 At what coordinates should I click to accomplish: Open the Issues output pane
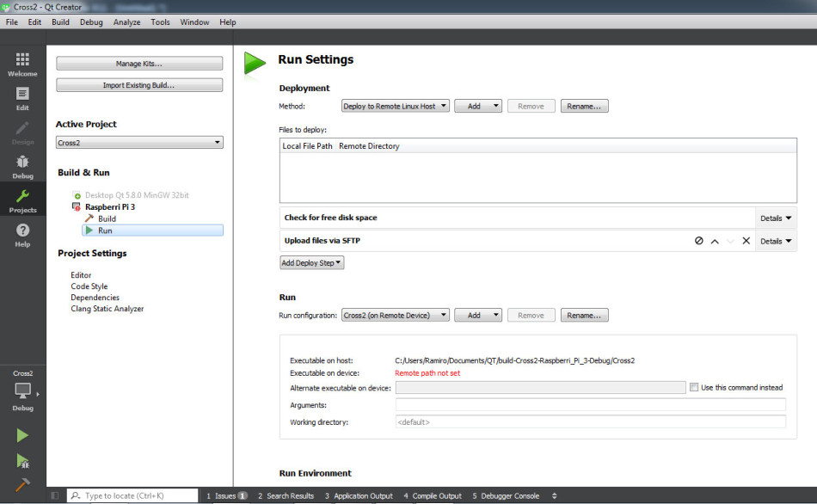click(227, 495)
